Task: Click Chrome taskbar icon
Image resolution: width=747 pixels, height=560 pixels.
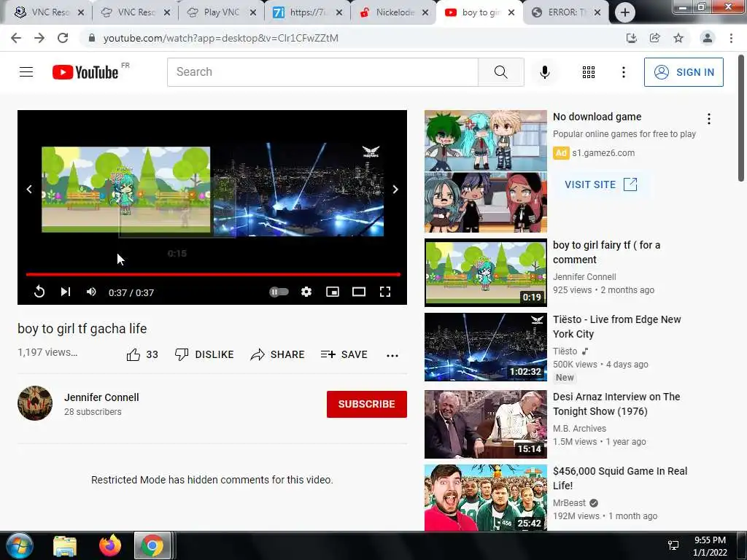Action: 152,545
